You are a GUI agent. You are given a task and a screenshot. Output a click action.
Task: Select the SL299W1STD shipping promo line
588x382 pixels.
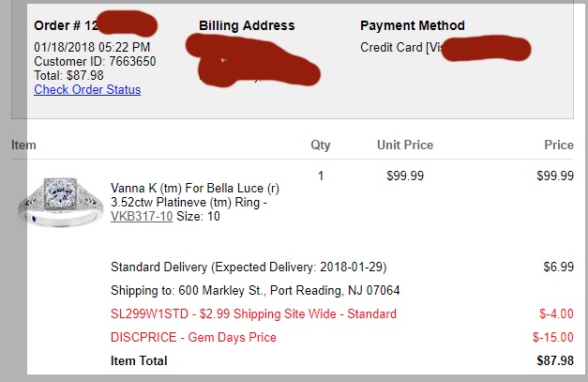[x=253, y=313]
